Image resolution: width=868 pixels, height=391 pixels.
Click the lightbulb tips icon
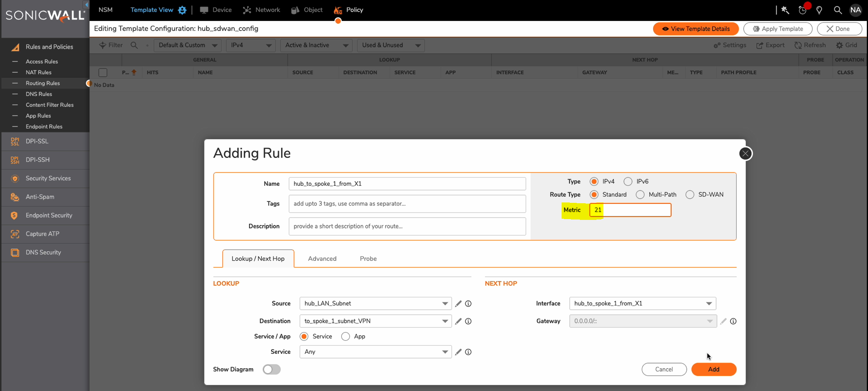tap(819, 10)
